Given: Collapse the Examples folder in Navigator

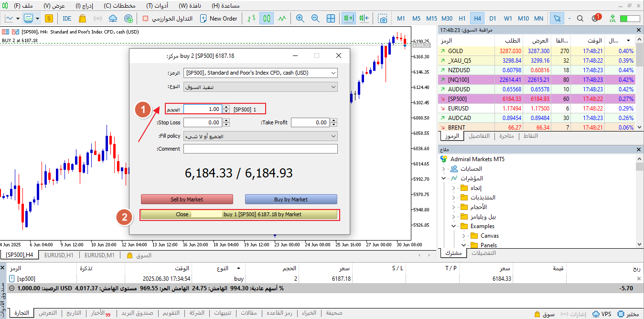Looking at the screenshot, I should (453, 226).
